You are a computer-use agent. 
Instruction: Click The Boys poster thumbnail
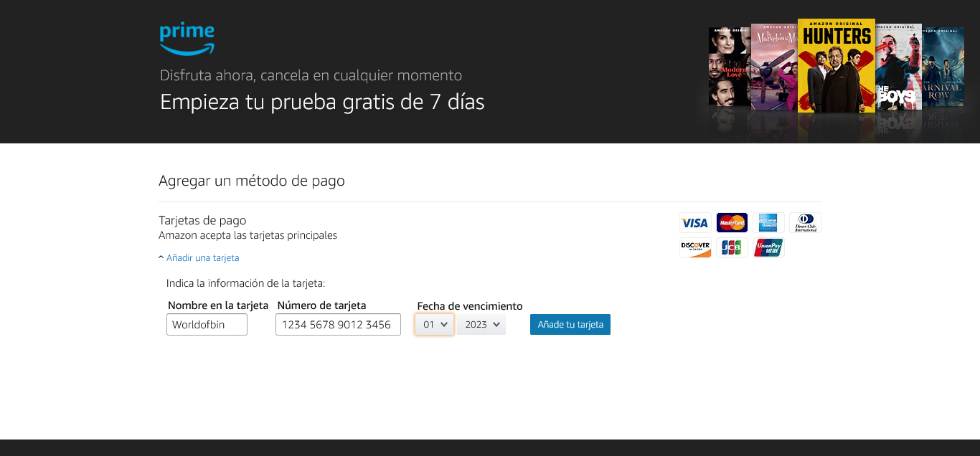point(898,67)
